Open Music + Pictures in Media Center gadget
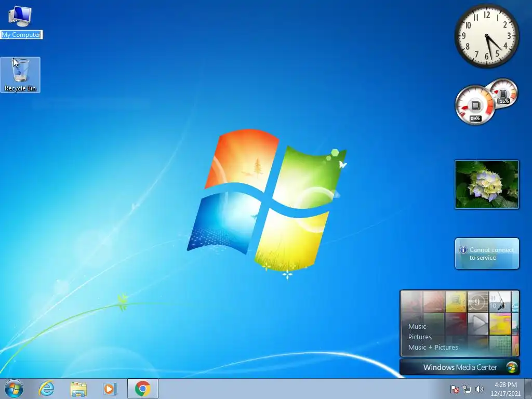This screenshot has height=399, width=532. click(x=433, y=347)
